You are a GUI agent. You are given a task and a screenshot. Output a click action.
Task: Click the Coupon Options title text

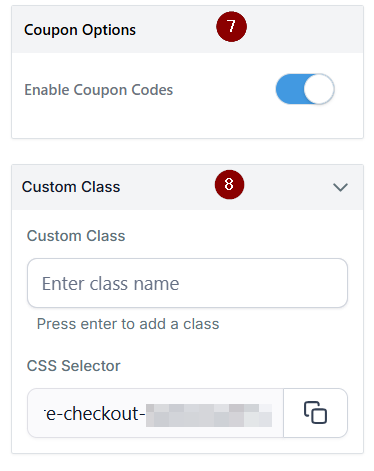click(x=80, y=30)
